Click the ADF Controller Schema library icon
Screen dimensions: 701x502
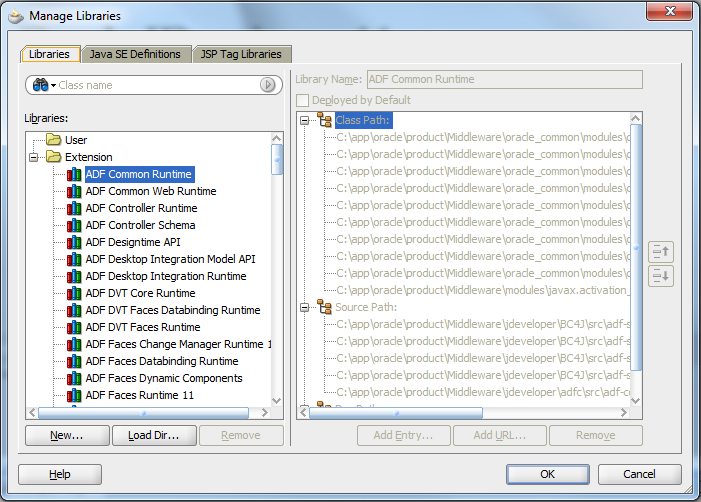(x=74, y=225)
